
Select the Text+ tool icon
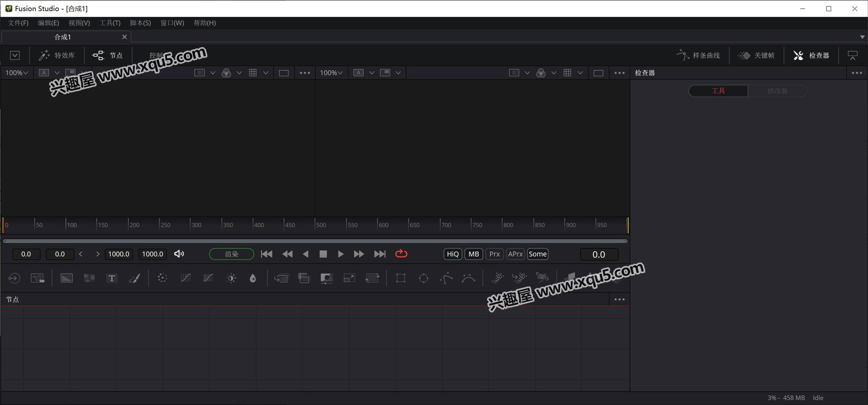pos(112,278)
